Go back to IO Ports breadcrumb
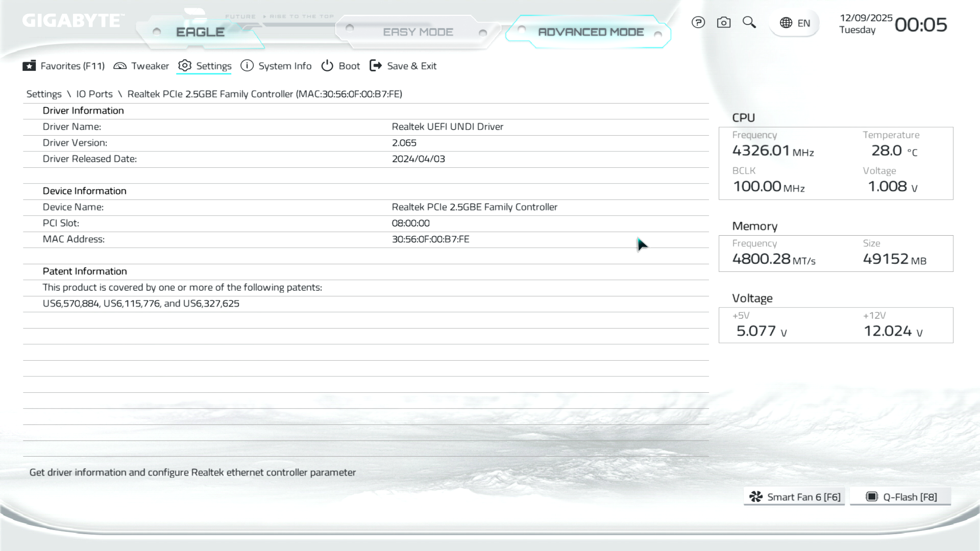Screen dimensions: 980x551 [x=94, y=94]
